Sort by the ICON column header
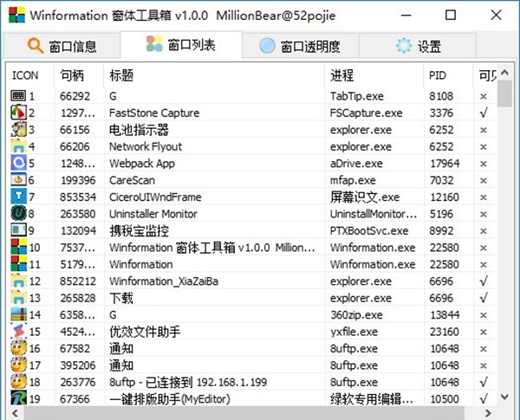 [x=29, y=75]
